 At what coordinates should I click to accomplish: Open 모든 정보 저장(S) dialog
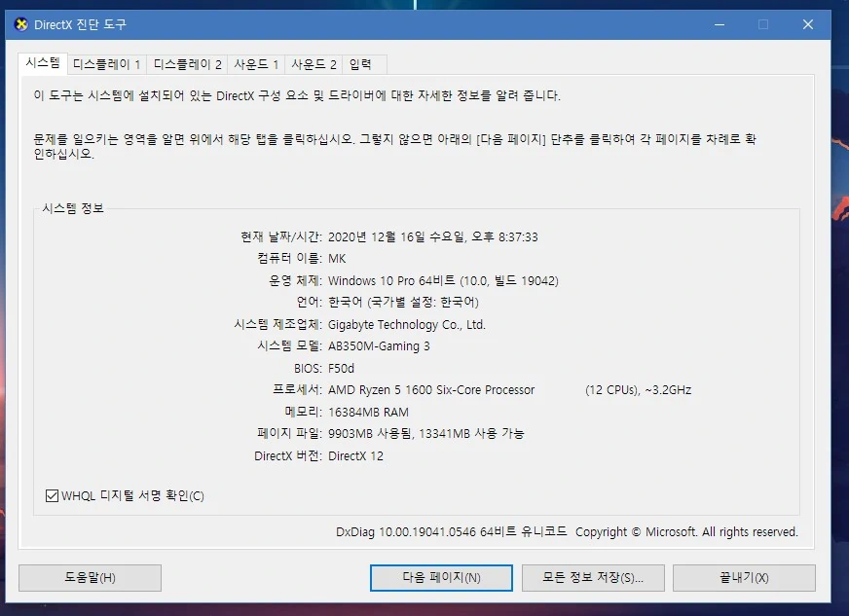[592, 577]
